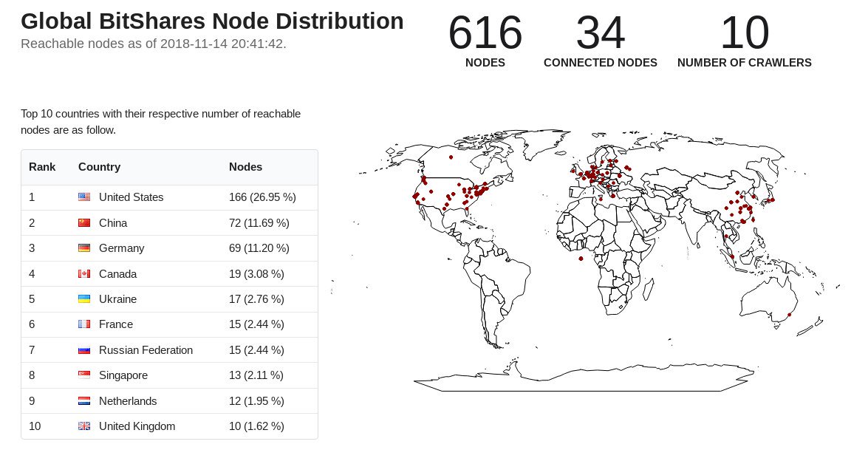Screen dimensions: 868x464
Task: Click the Singapore flag icon
Action: coord(84,375)
